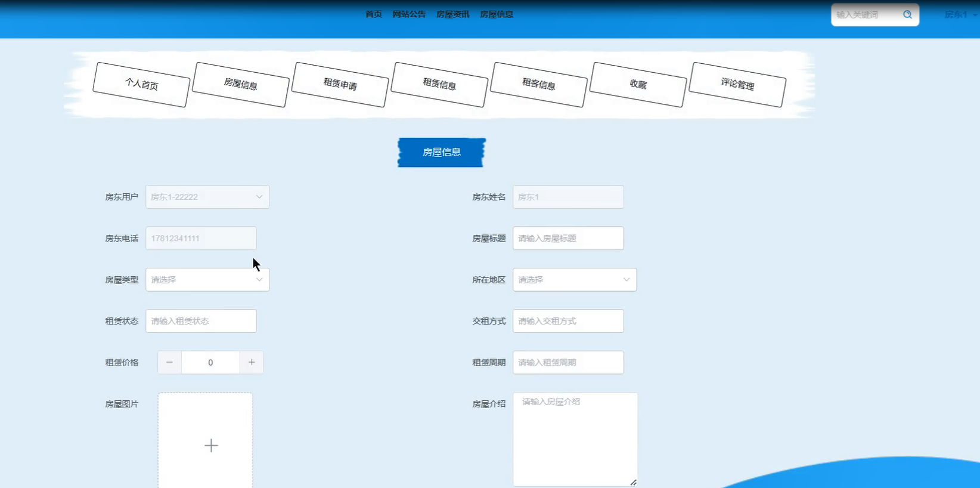Switch to the 收藏 tab

point(638,85)
